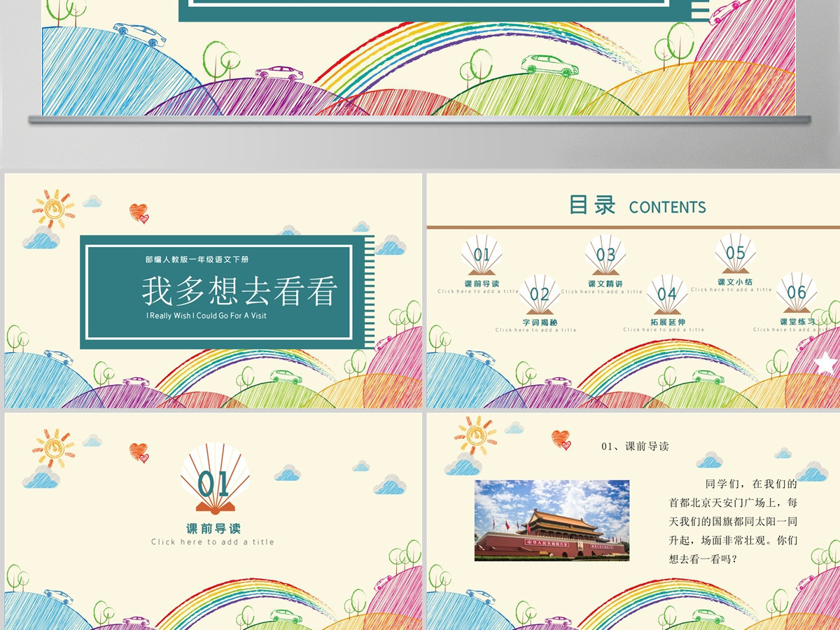The height and width of the screenshot is (630, 840).
Task: Click '课前导读' label under shell 01 on contents
Action: coord(482,283)
